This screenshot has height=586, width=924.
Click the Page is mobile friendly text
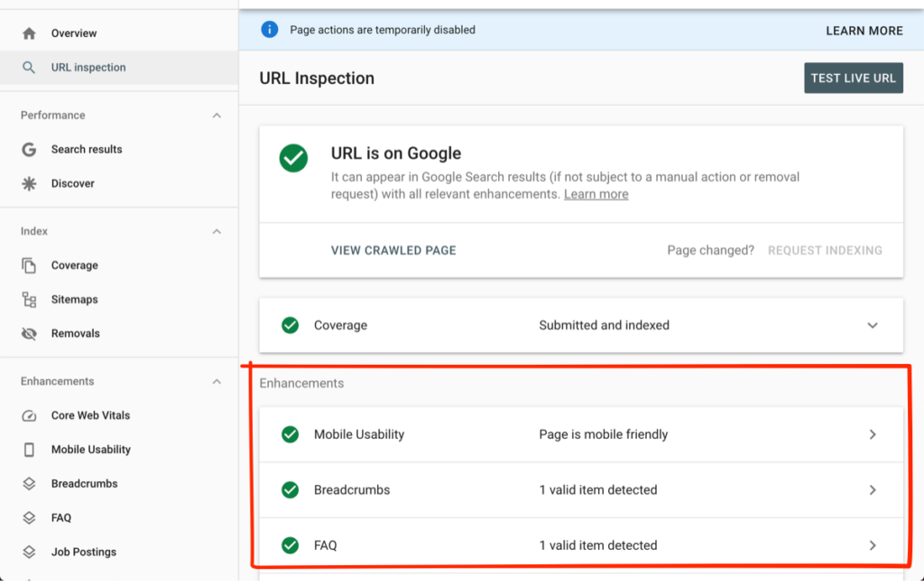point(604,434)
